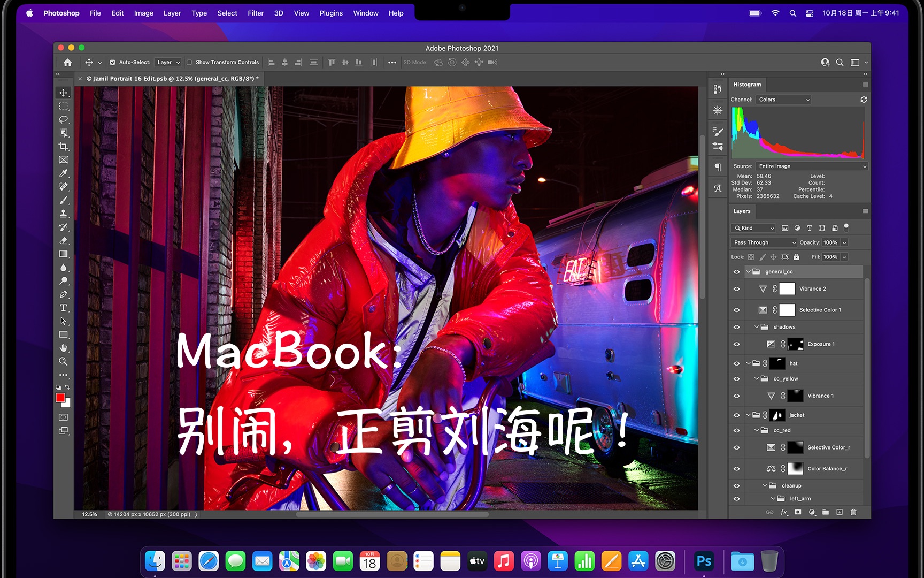The width and height of the screenshot is (924, 578).
Task: Select the Move tool in toolbox
Action: 63,93
